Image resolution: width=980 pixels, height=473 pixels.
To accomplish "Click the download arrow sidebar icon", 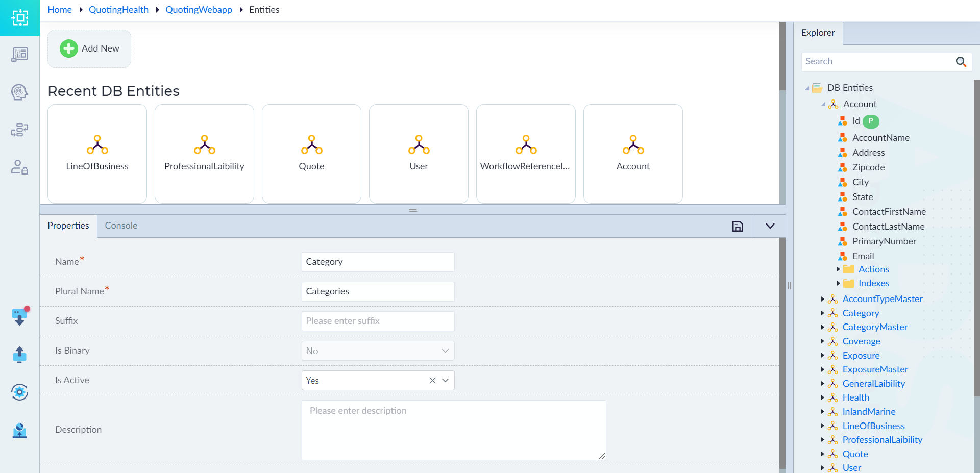I will 19,316.
